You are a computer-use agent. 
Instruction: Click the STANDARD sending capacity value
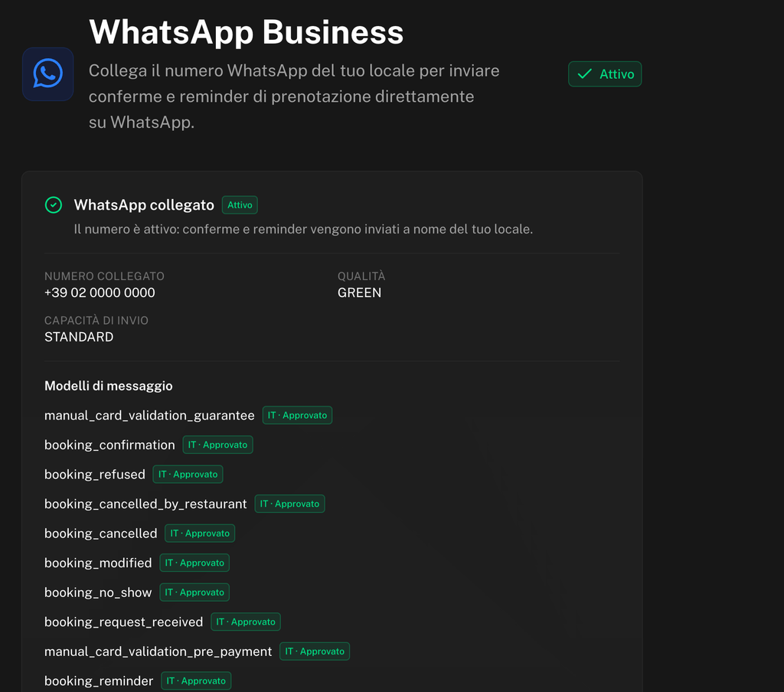pos(79,337)
